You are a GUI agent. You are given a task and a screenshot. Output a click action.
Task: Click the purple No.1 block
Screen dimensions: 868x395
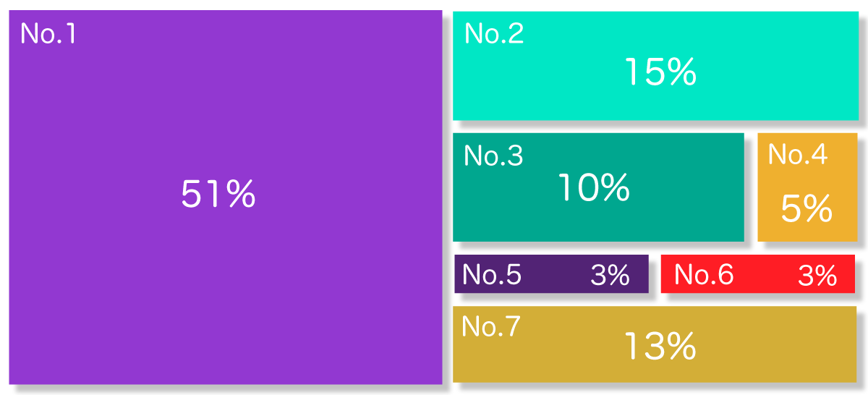225,197
